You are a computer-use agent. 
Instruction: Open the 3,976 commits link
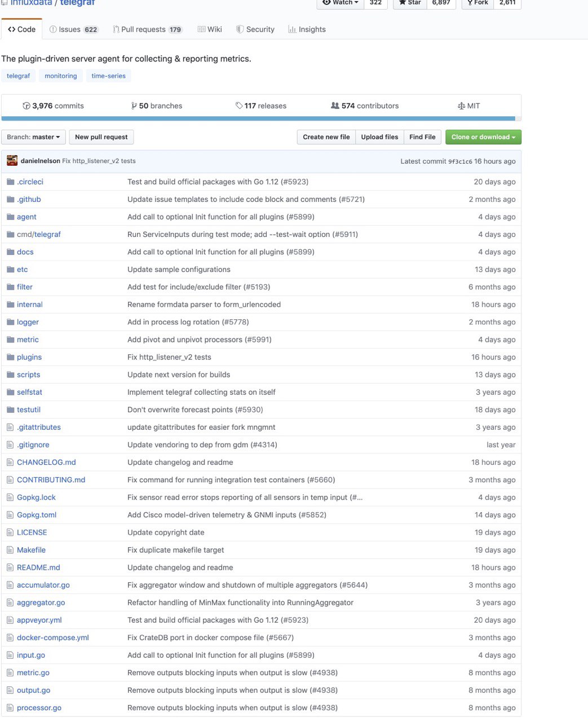point(53,105)
